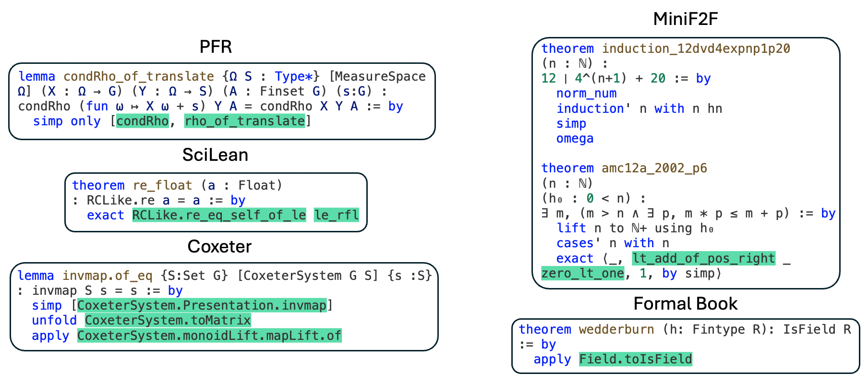
Task: Click the highlighted lt_add_of_pos_right term
Action: [703, 258]
